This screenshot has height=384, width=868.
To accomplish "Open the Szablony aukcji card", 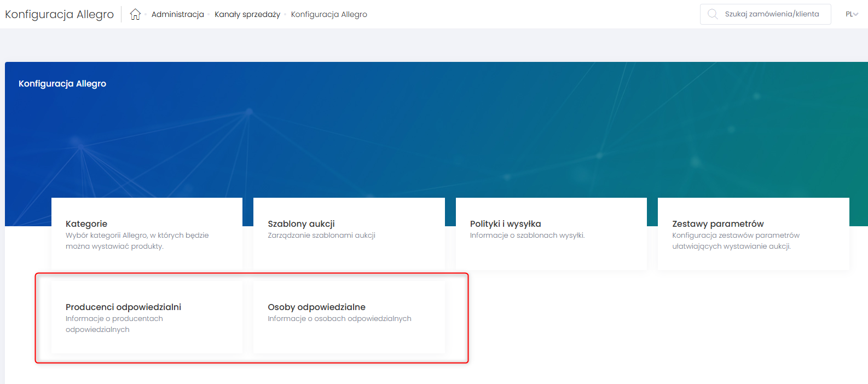I will point(349,234).
